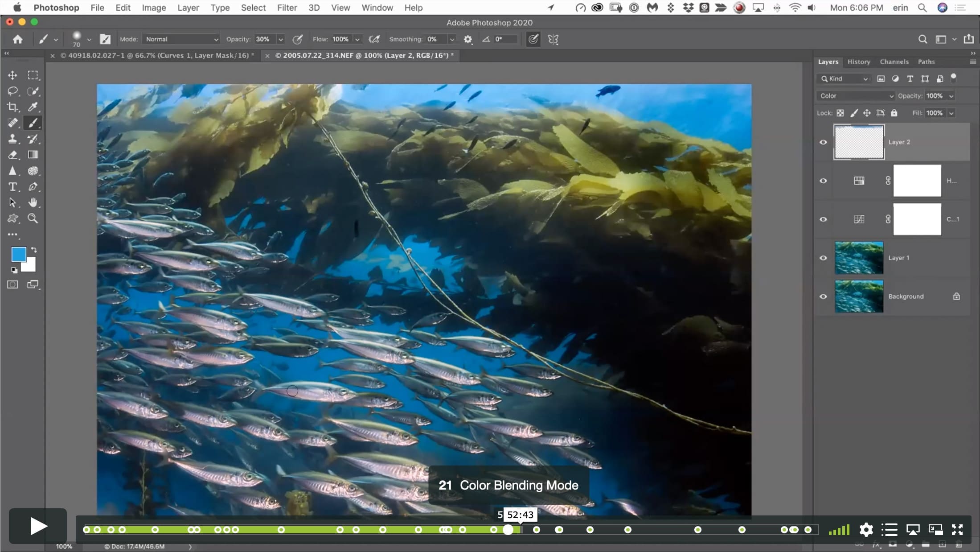Toggle lock transparent pixels

(840, 113)
